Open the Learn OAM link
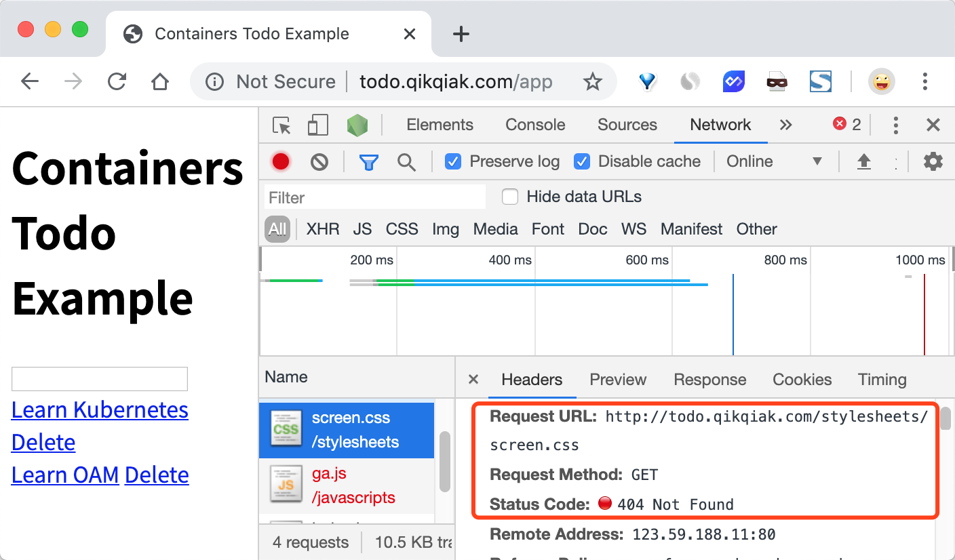Viewport: 955px width, 560px height. click(65, 475)
